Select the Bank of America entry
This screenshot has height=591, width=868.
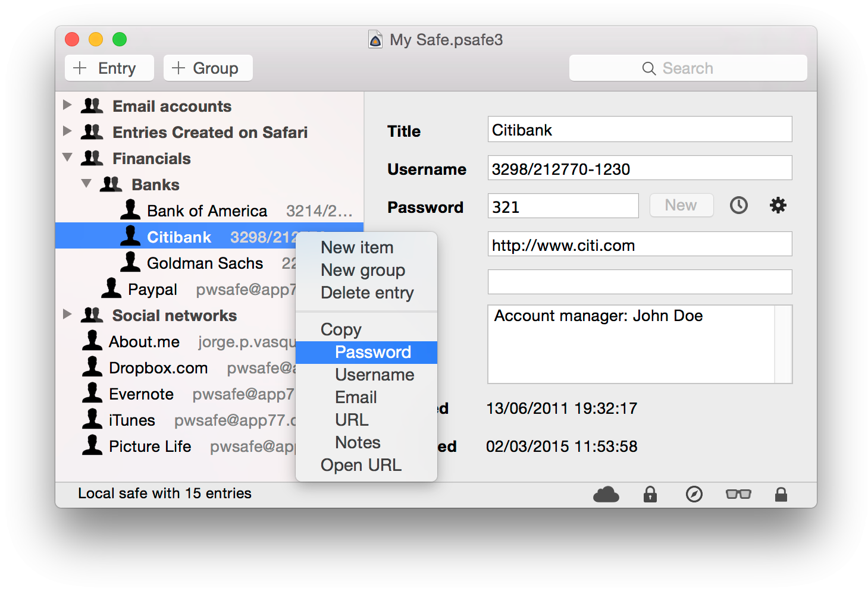209,210
